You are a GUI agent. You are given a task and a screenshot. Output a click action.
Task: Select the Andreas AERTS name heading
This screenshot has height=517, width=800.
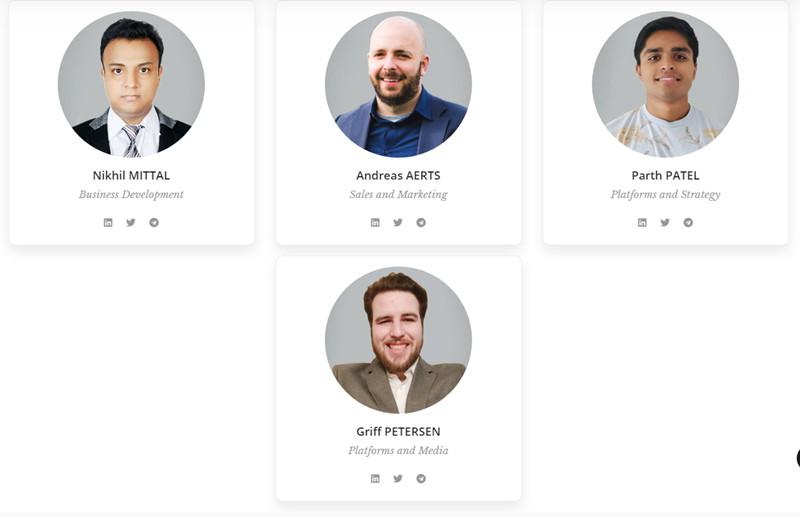click(x=398, y=176)
